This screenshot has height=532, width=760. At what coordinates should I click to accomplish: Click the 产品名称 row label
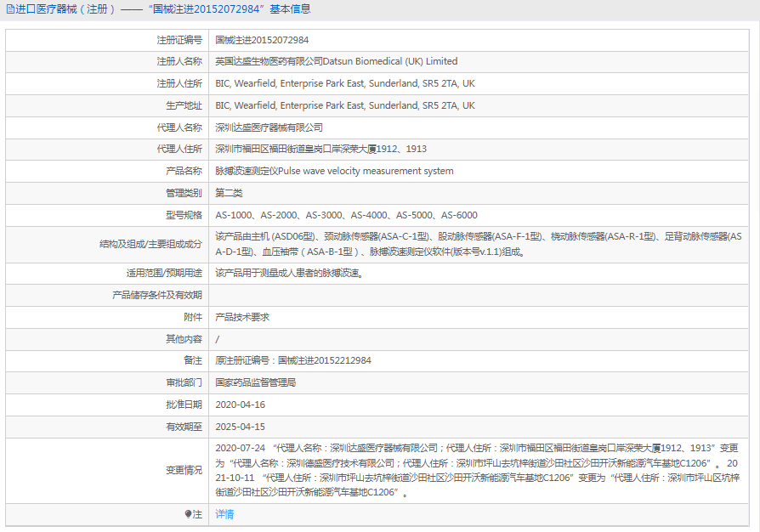click(x=184, y=171)
